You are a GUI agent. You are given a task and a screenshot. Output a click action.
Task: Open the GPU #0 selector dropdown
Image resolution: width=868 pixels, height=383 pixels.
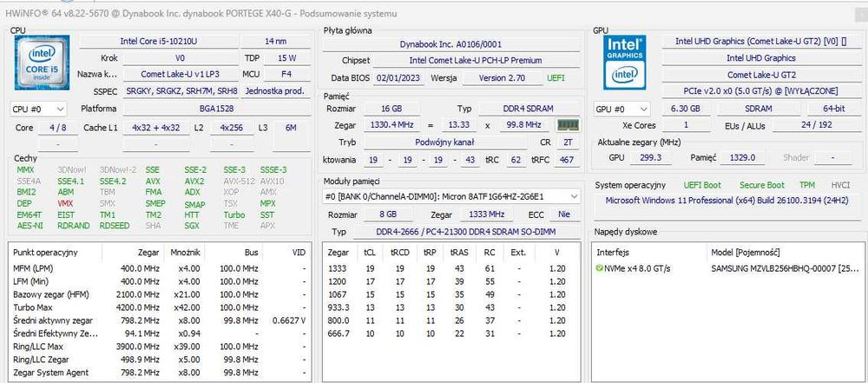pos(621,109)
